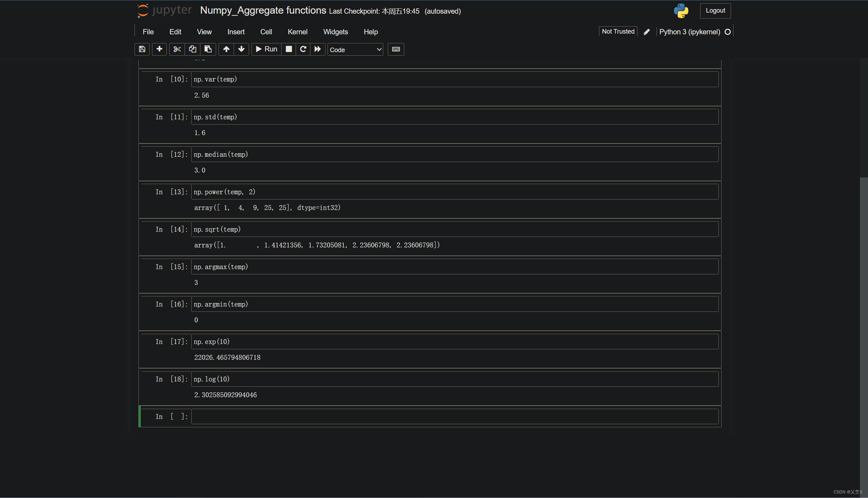Rename notebook via Numpy_Aggregate functions title

point(263,10)
